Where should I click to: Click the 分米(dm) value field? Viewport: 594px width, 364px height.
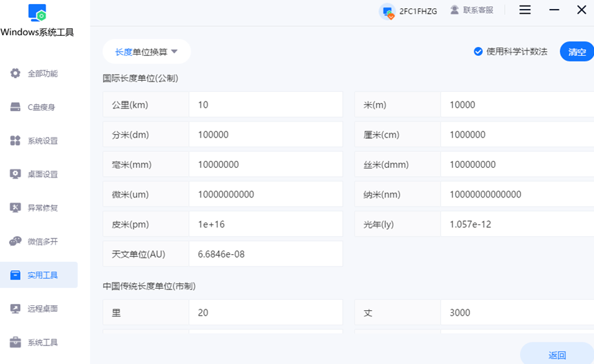(x=266, y=134)
